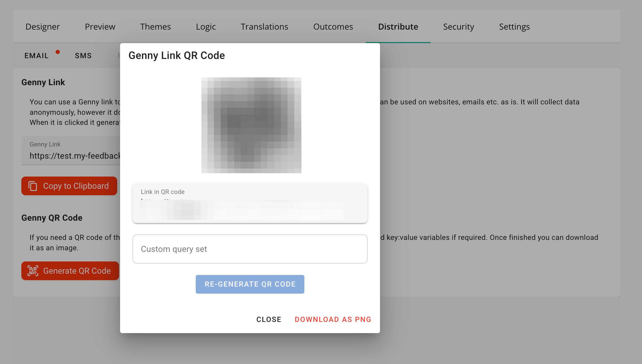
Task: Switch to the SMS sub-tab
Action: (83, 56)
